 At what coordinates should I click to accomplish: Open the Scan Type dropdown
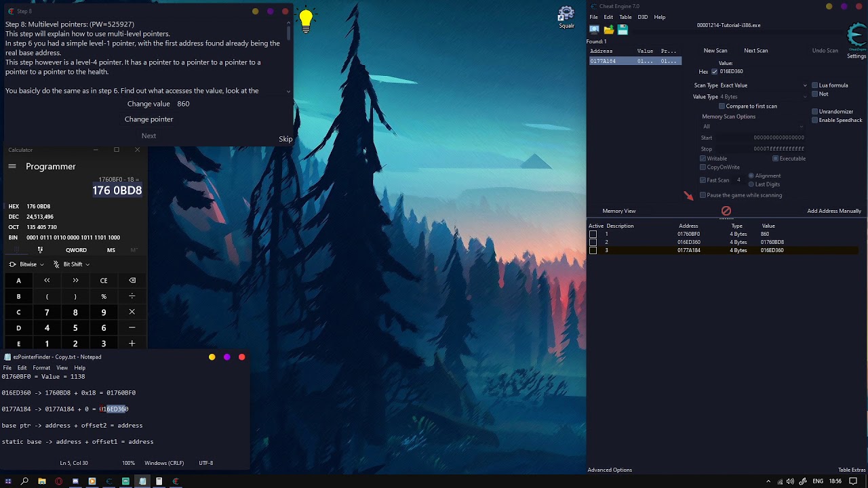(764, 85)
